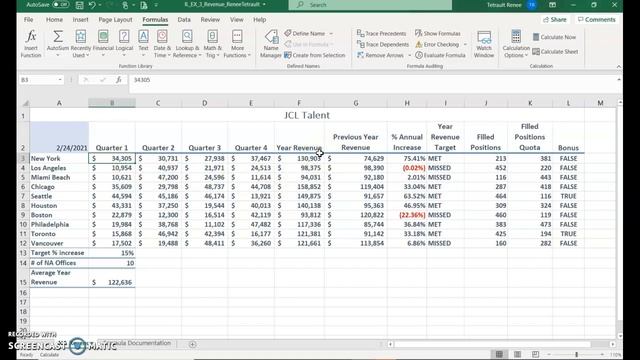Click Define Name

tap(305, 33)
